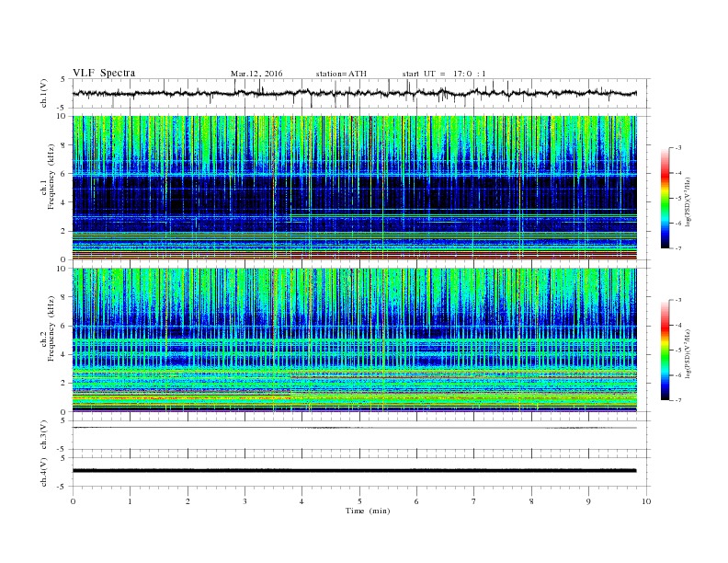Click the "8" kHz tick of ch.1 spectrogram

pos(63,145)
